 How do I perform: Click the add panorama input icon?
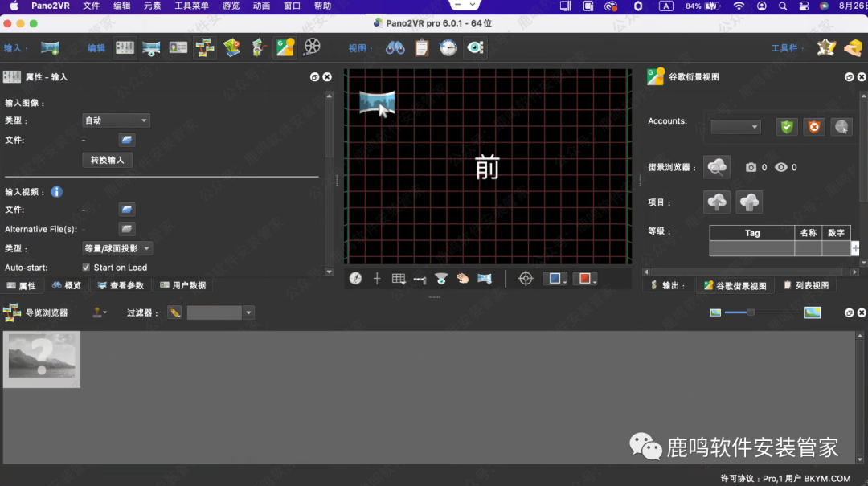click(x=50, y=48)
